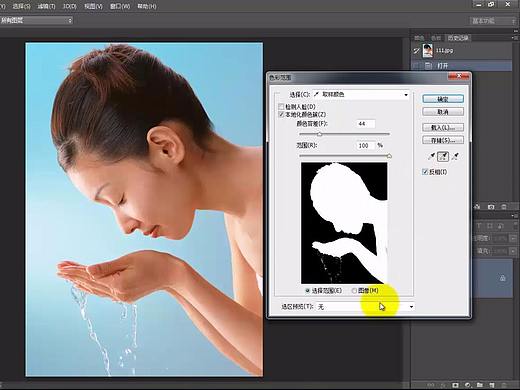Create new group folder icon in Layers footer
Screen dimensions: 520x390
click(480, 385)
